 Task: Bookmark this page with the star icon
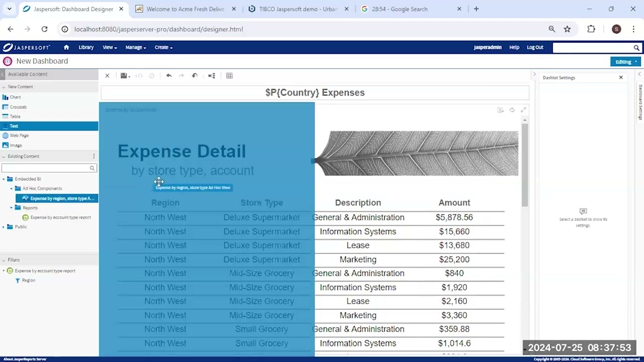point(567,29)
